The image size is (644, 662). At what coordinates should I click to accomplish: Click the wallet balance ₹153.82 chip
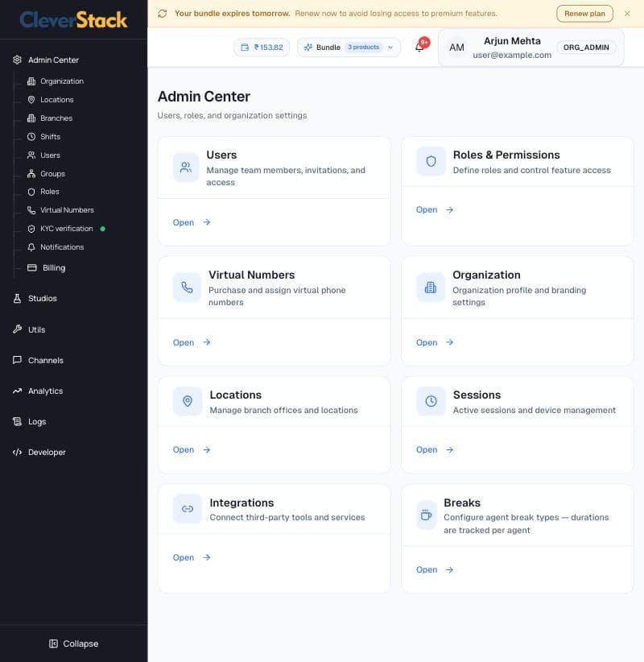[x=262, y=48]
